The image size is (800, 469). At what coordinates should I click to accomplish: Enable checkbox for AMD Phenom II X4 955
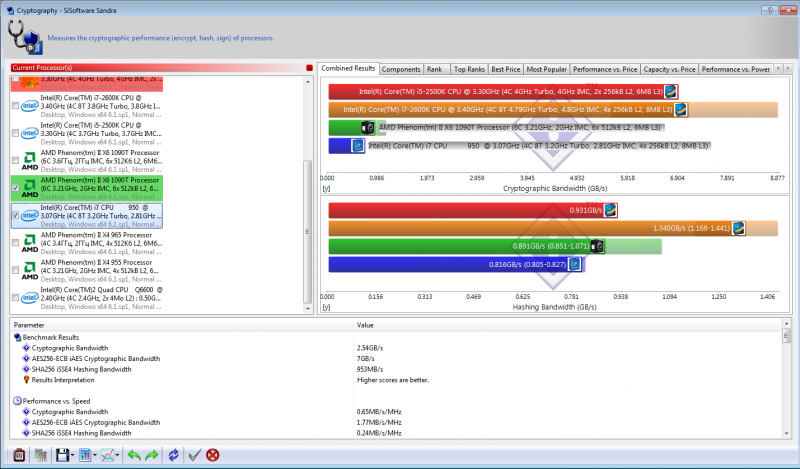15,270
